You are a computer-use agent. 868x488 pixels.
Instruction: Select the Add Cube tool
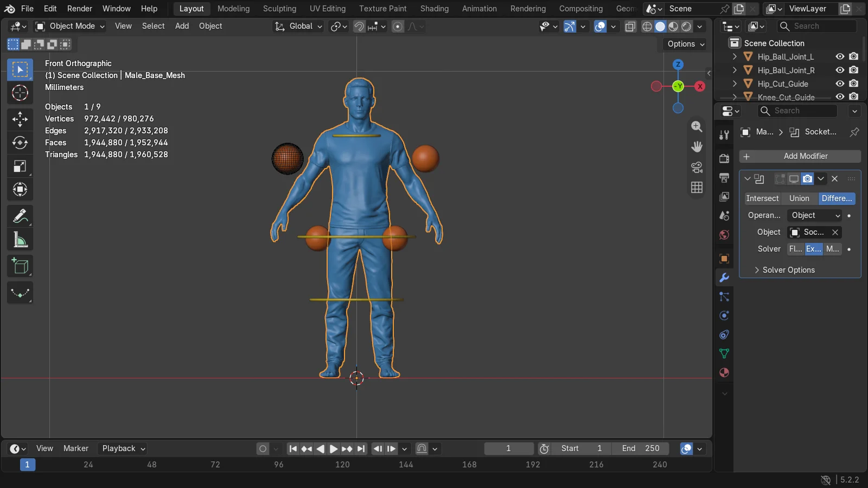pos(20,266)
